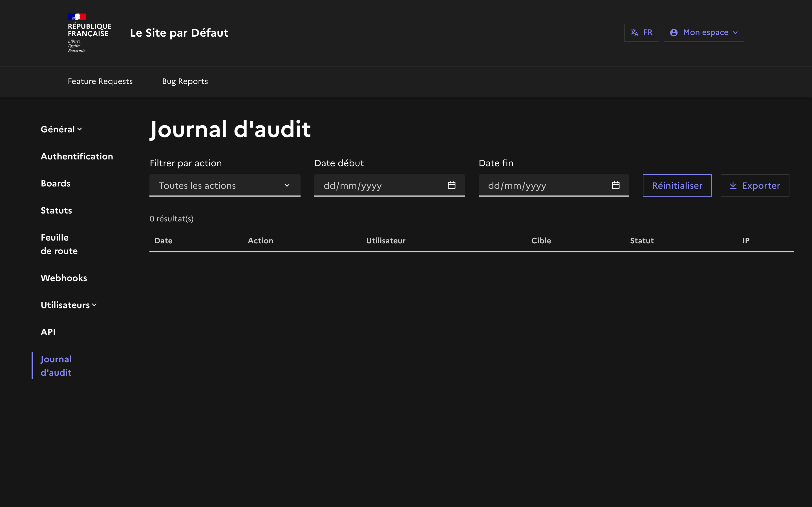
Task: Open the API settings page
Action: 48,332
